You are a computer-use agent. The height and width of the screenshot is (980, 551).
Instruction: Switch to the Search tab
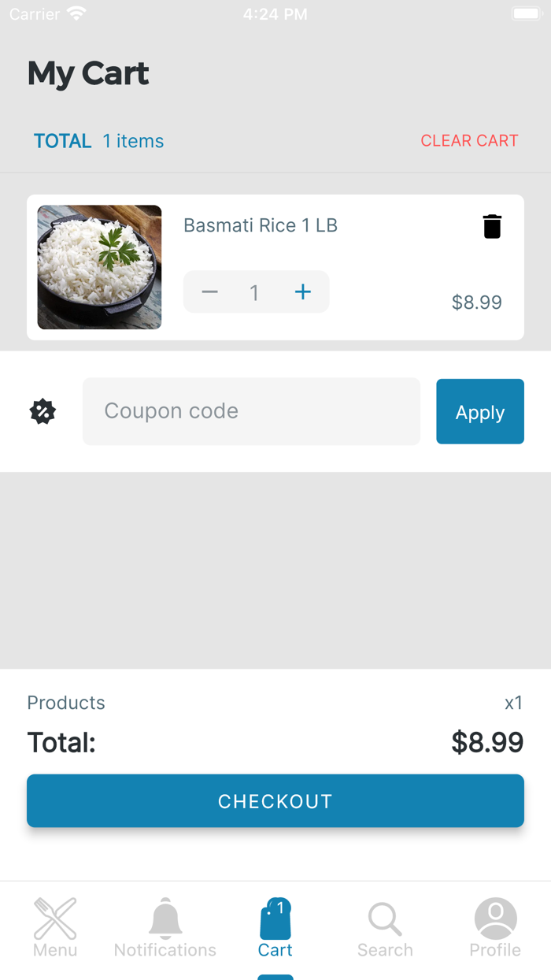click(x=385, y=948)
